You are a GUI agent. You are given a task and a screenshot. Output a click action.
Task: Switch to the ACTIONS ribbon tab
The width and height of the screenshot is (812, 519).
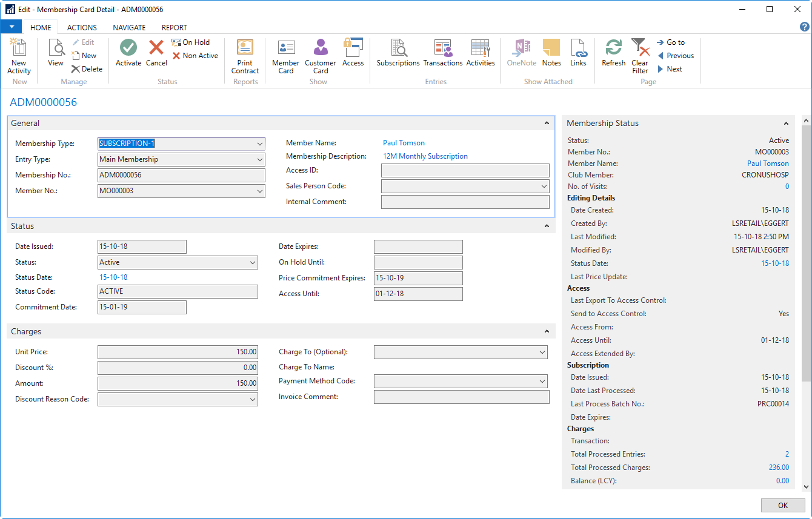pos(82,27)
